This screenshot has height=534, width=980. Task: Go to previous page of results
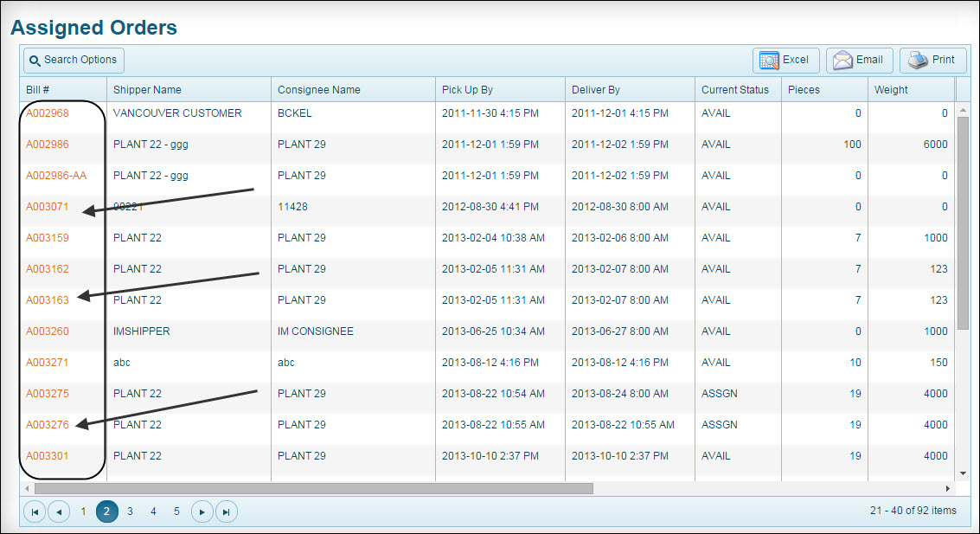[x=59, y=511]
